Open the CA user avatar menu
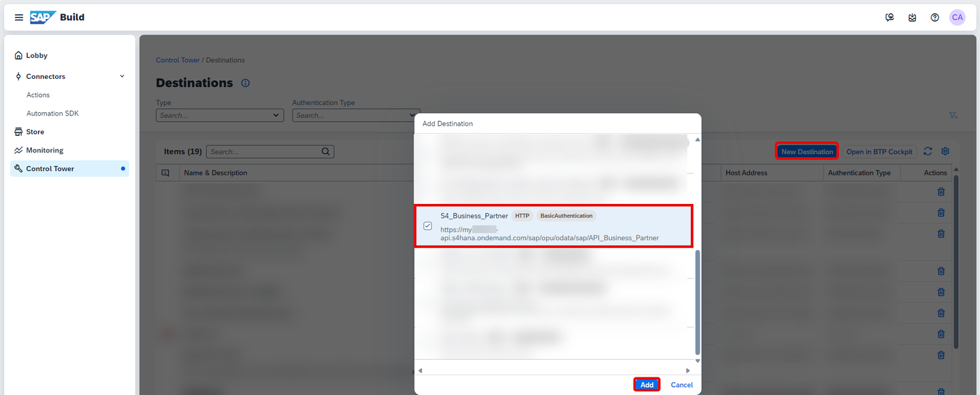The width and height of the screenshot is (980, 395). 958,17
